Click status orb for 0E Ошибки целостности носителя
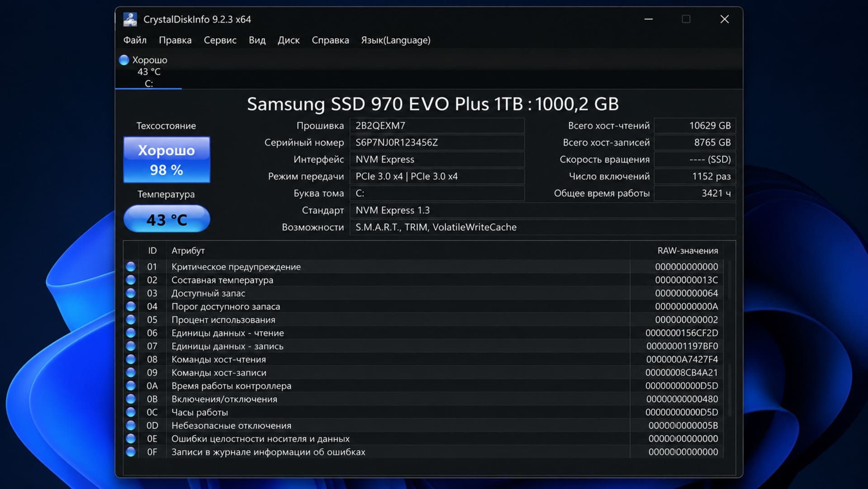This screenshot has height=489, width=868. point(131,439)
